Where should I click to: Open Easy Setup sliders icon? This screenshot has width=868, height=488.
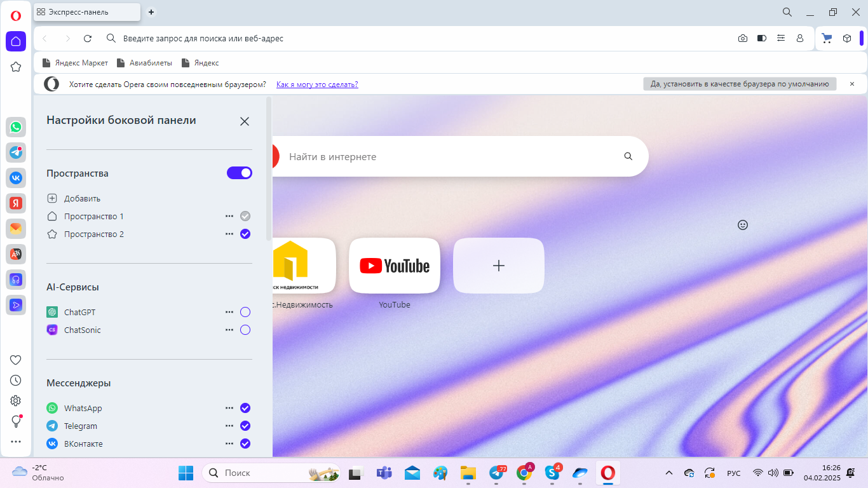pos(781,39)
